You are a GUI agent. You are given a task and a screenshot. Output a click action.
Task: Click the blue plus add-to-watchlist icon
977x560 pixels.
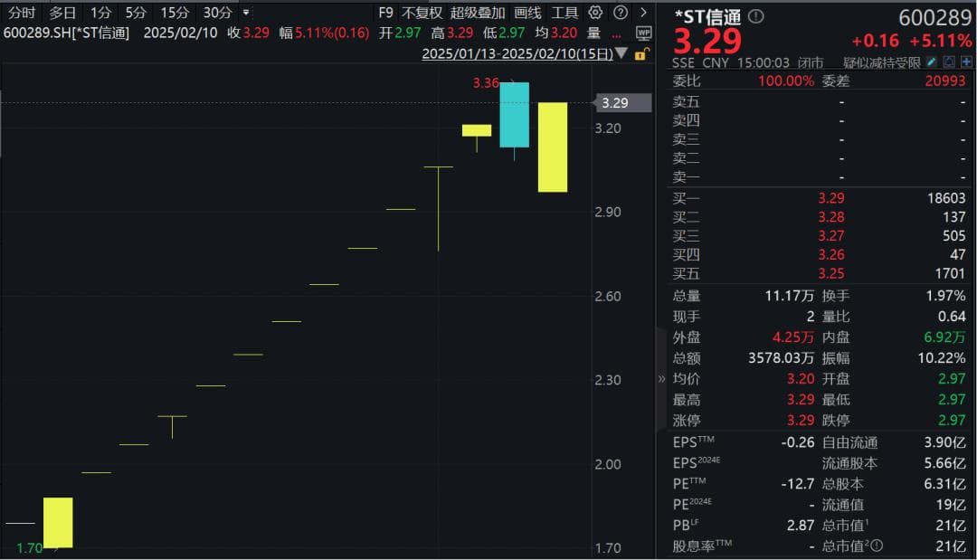(x=966, y=62)
